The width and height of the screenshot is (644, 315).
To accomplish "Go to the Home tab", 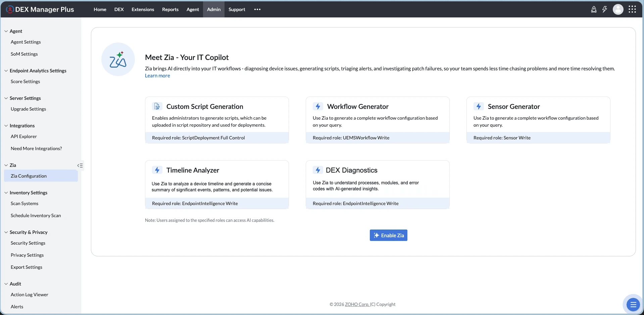I will (x=100, y=9).
